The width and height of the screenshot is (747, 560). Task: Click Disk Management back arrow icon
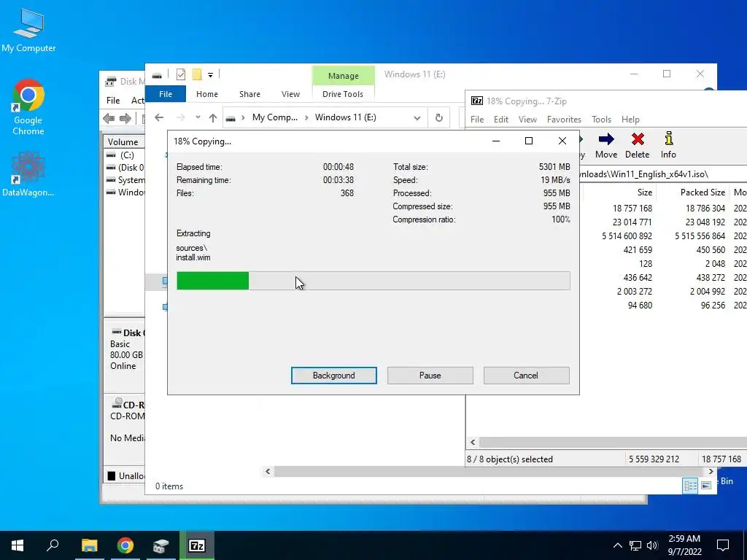coord(109,118)
